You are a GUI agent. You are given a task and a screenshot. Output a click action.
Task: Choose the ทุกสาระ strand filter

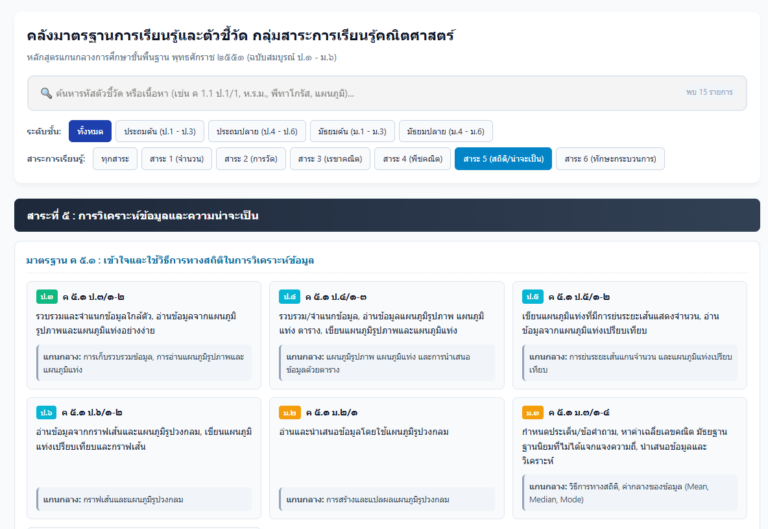[x=115, y=159]
